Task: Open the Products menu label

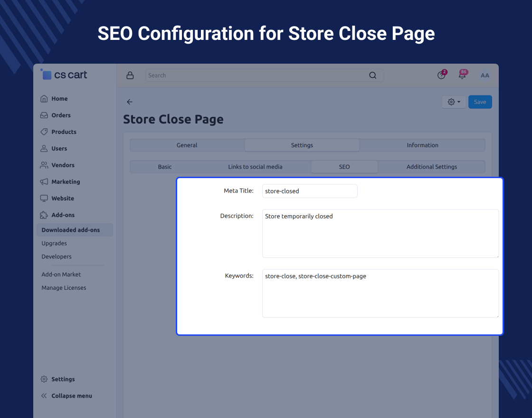Action: tap(64, 132)
